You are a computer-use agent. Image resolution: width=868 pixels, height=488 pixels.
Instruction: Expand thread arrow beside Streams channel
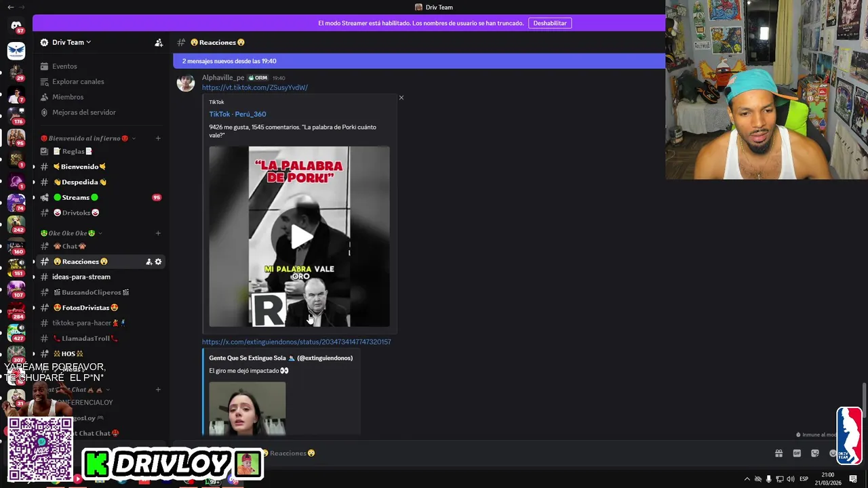click(34, 197)
